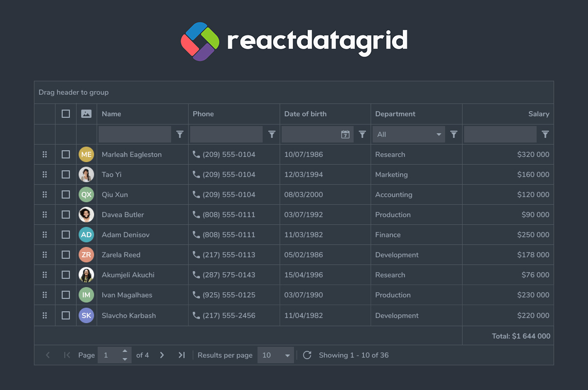Toggle the select-all checkbox in header

point(65,114)
